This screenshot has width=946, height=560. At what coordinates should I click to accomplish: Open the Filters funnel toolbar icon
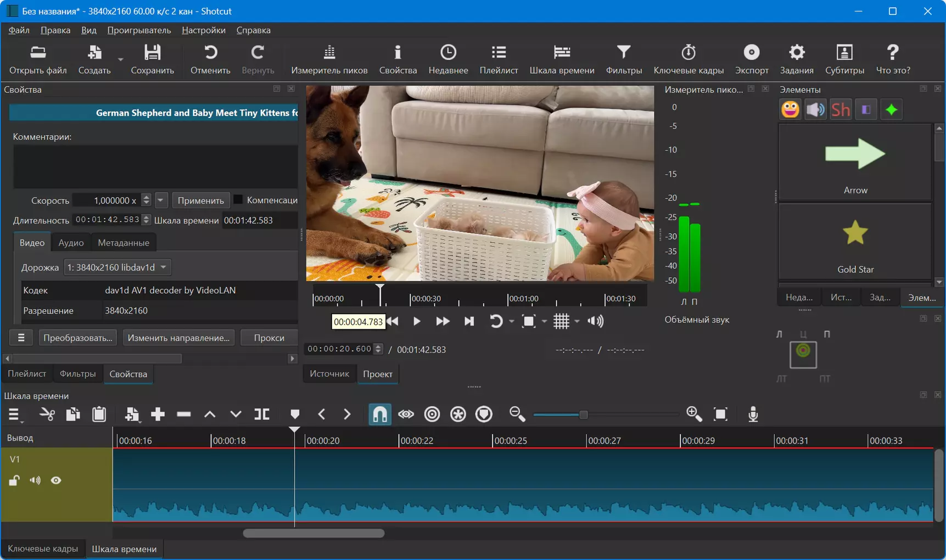[x=624, y=59]
